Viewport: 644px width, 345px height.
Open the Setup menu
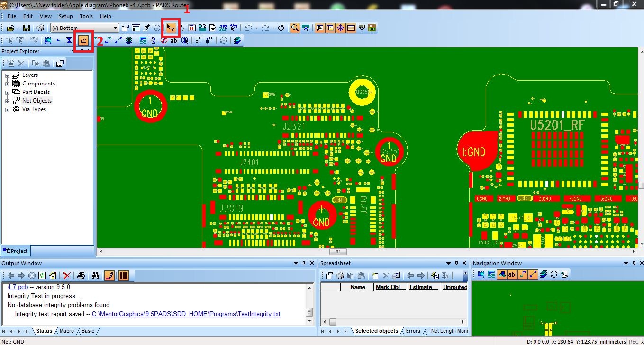click(x=66, y=16)
